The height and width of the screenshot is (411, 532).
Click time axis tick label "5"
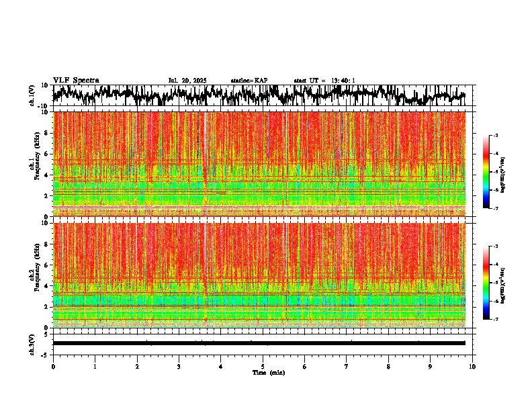click(263, 367)
